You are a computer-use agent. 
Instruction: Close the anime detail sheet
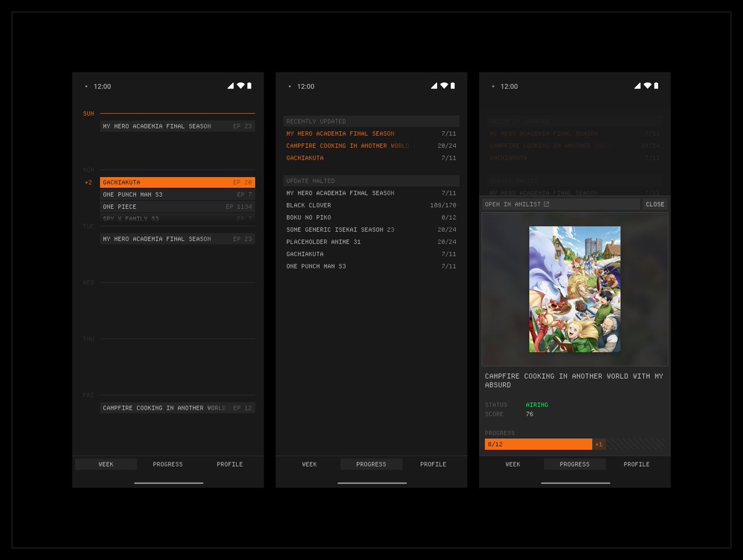[x=654, y=204]
